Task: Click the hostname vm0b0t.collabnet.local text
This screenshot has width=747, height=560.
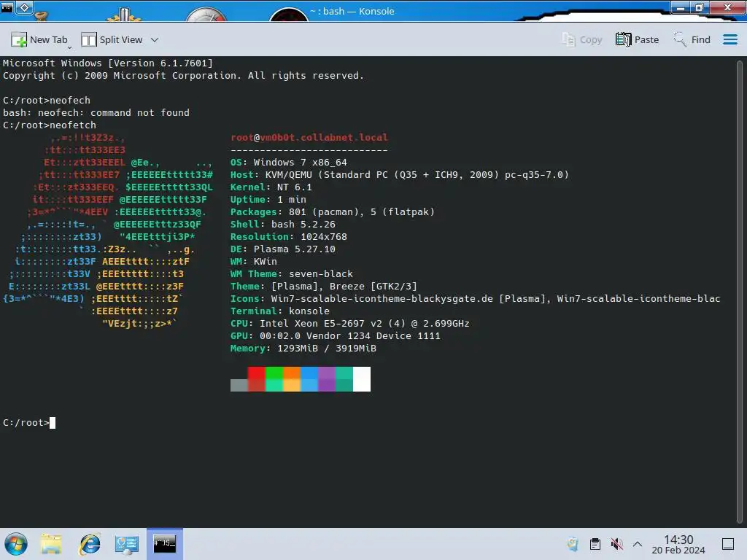Action: [x=324, y=138]
